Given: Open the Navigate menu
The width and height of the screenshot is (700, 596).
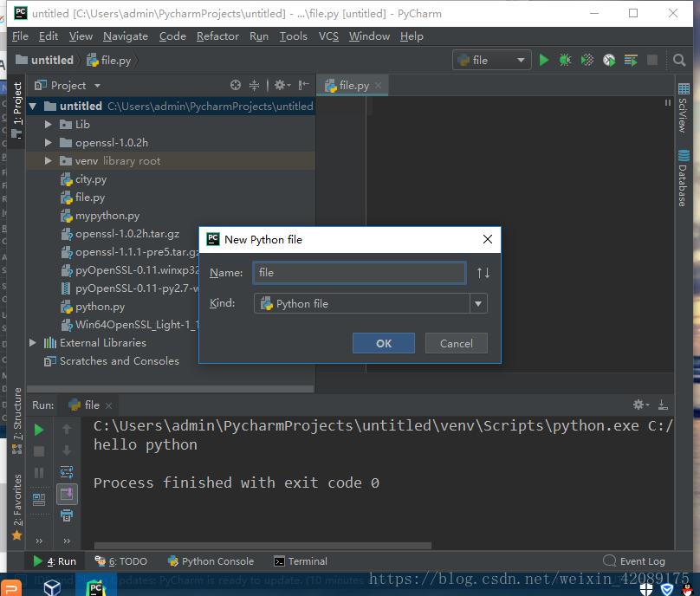Looking at the screenshot, I should tap(126, 36).
